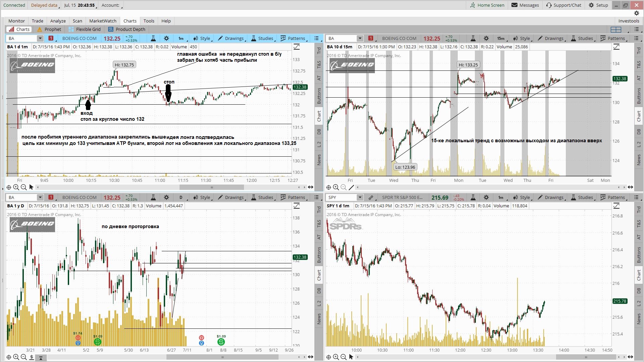Click the earnings phone icon near 5/2
This screenshot has height=362, width=644.
[78, 338]
